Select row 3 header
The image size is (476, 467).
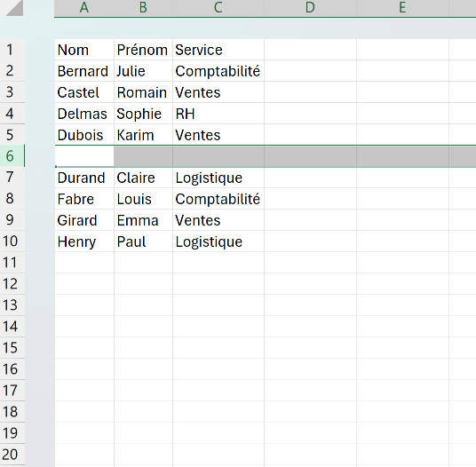coord(12,92)
